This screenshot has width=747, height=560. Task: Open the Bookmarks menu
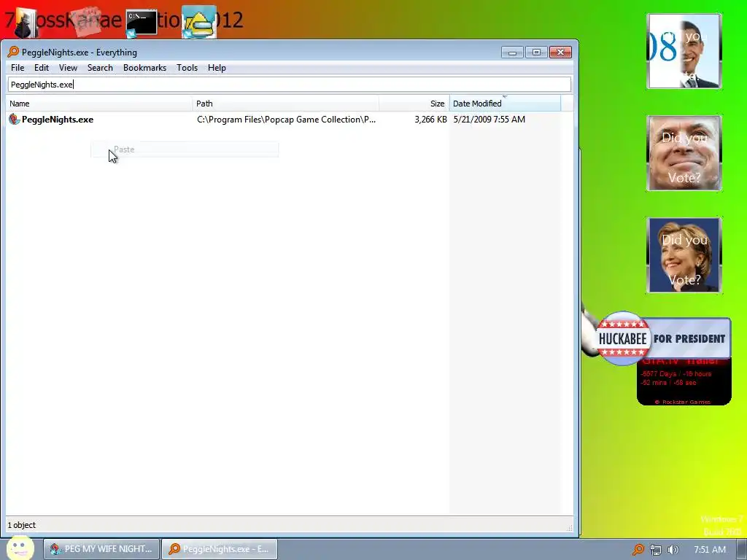coord(145,68)
